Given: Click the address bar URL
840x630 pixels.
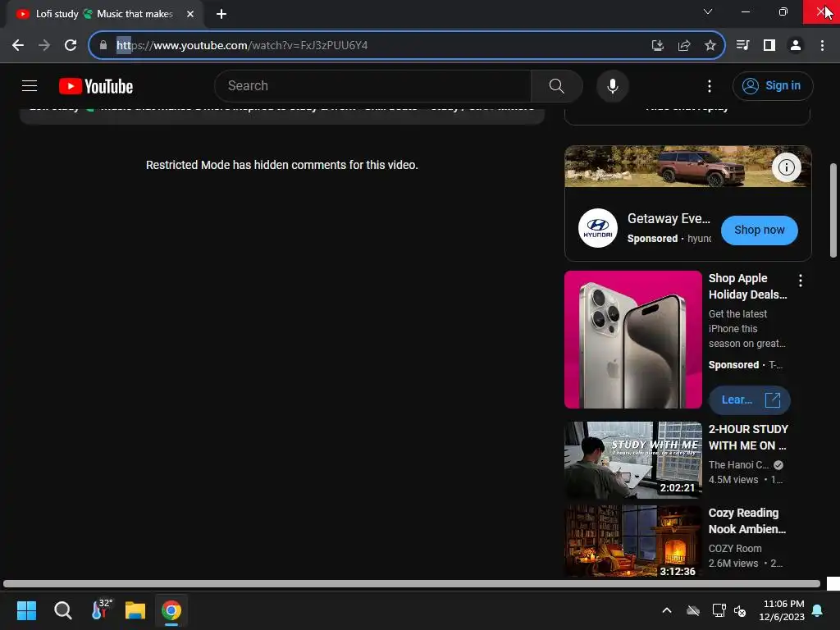Looking at the screenshot, I should pyautogui.click(x=242, y=45).
